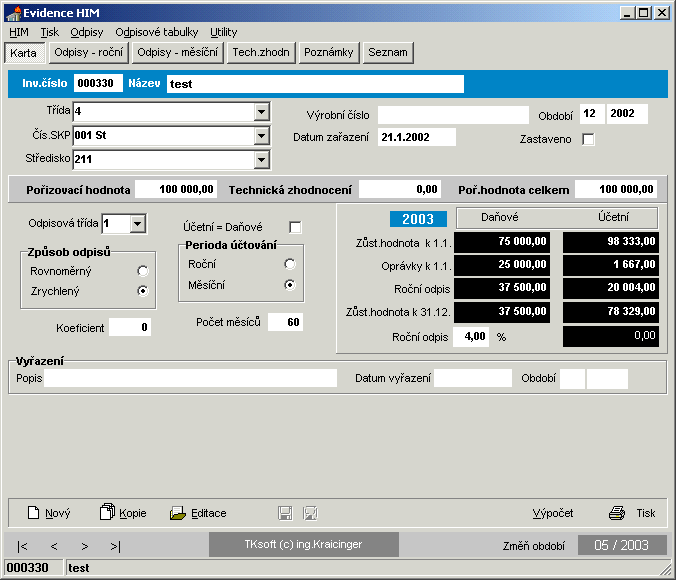Click the 05 / 2003 period button

pos(622,545)
